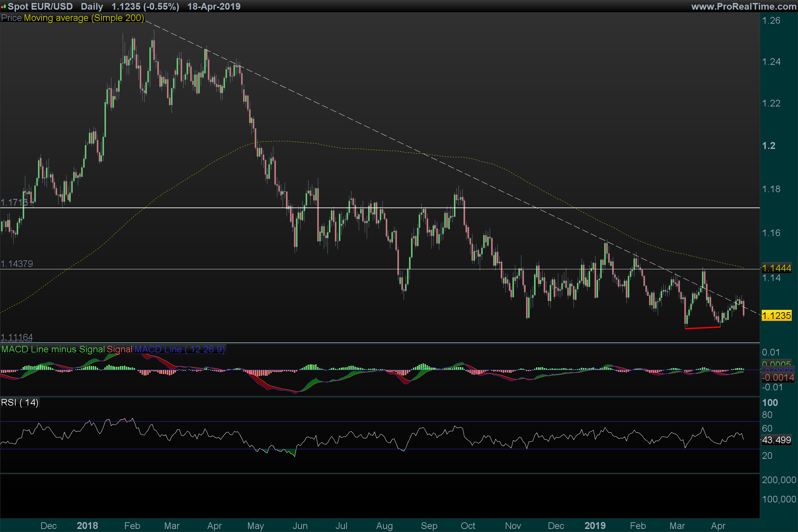
Task: Click the 2019 marker on time axis
Action: (x=595, y=526)
